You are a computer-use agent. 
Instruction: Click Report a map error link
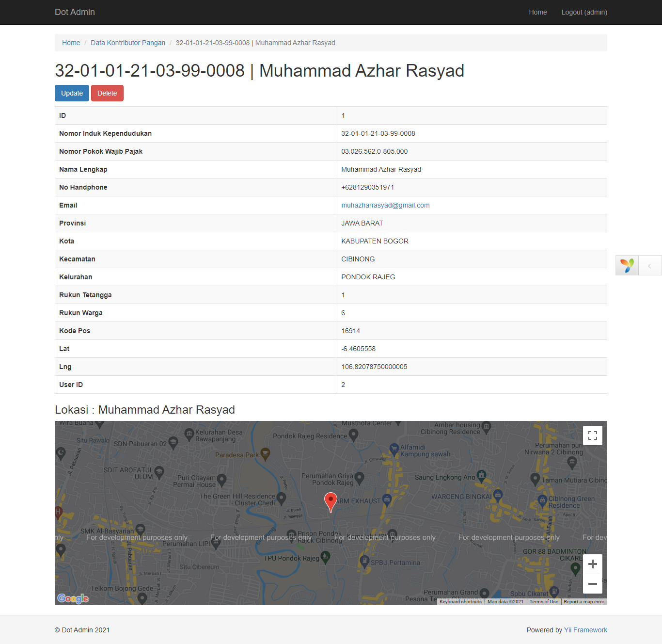click(x=584, y=602)
